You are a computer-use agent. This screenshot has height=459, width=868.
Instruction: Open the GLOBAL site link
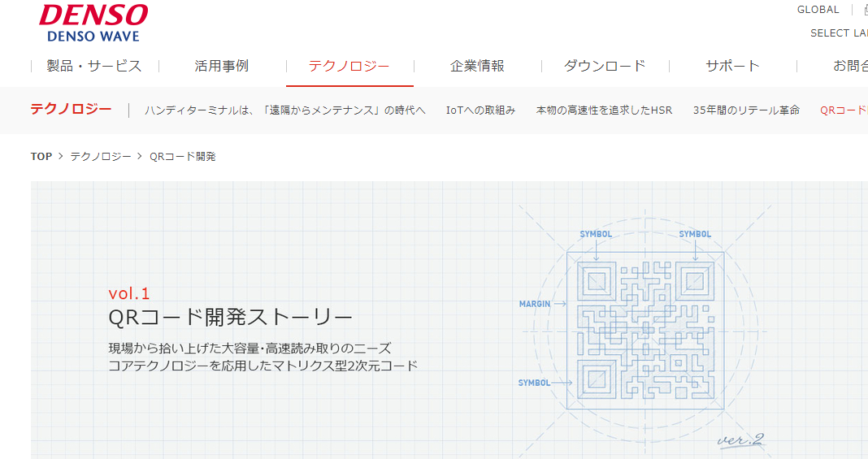pos(818,10)
